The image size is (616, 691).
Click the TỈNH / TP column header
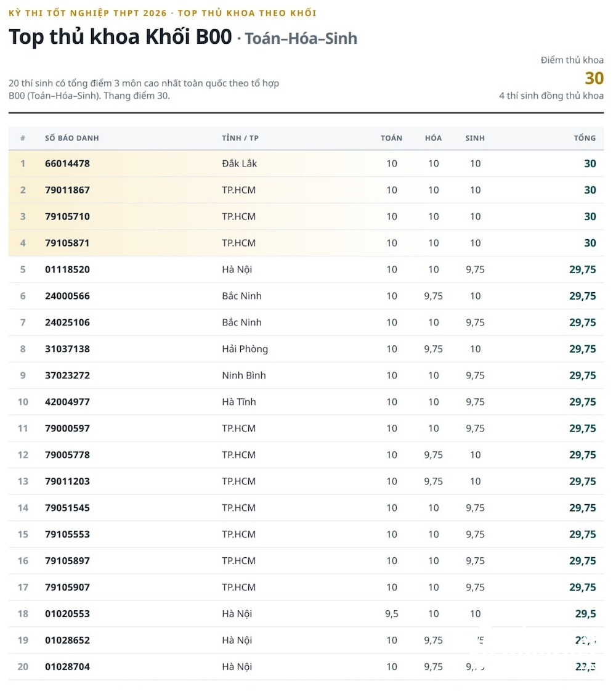[240, 138]
